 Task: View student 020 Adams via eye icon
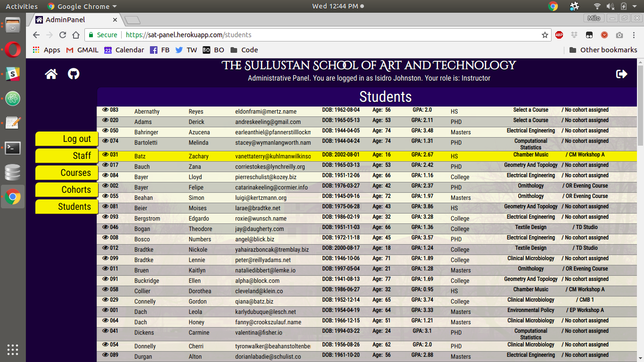click(x=105, y=120)
